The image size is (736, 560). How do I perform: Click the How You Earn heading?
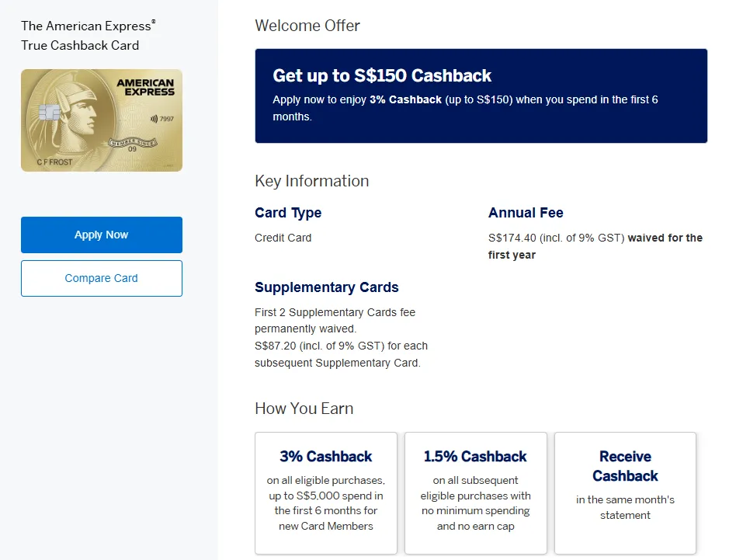pos(304,409)
